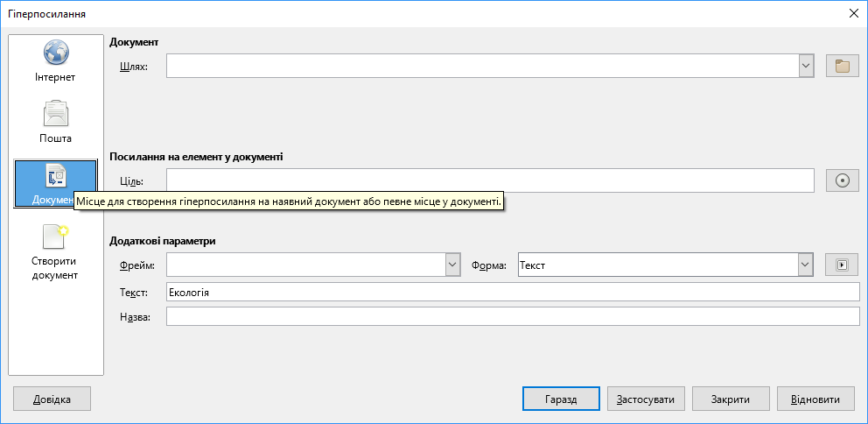Select the Створити документ icon
This screenshot has width=868, height=424.
(x=55, y=237)
